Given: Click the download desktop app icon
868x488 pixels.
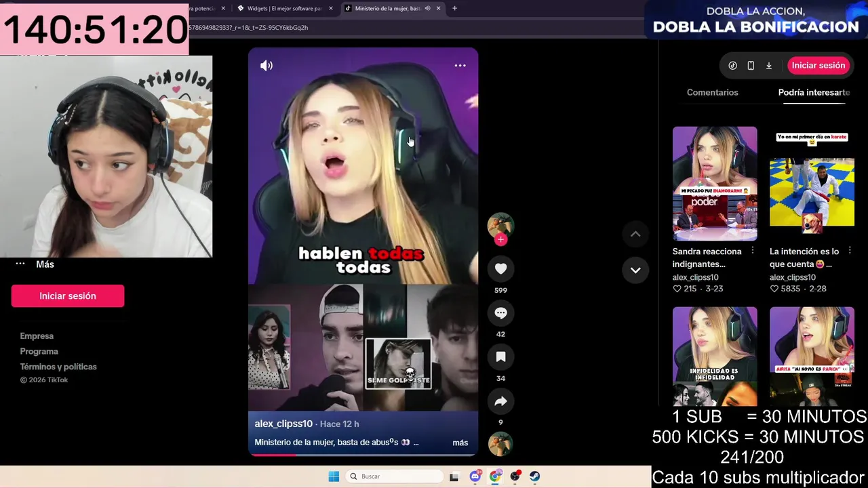Looking at the screenshot, I should click(x=769, y=66).
